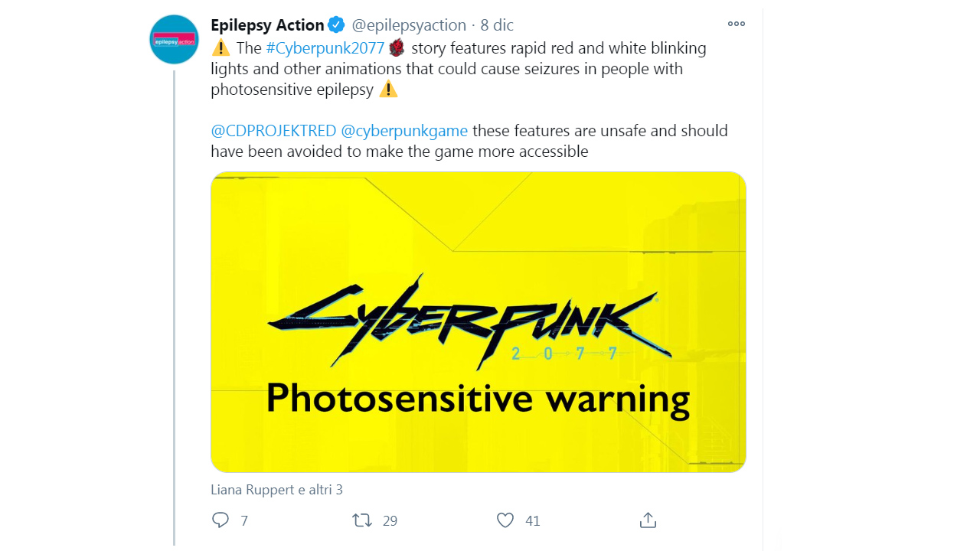Click the blue verified badge
Screen dimensions: 980x551
(336, 25)
